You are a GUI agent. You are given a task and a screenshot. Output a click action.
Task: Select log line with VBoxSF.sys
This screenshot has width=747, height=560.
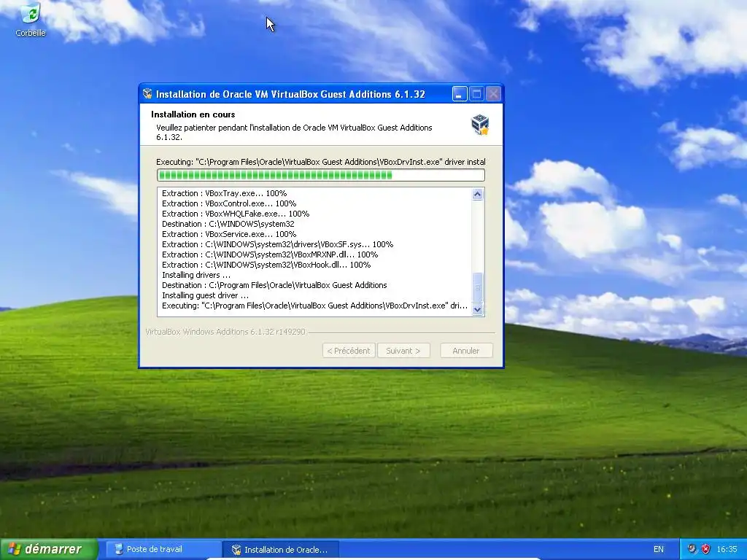[x=278, y=244]
